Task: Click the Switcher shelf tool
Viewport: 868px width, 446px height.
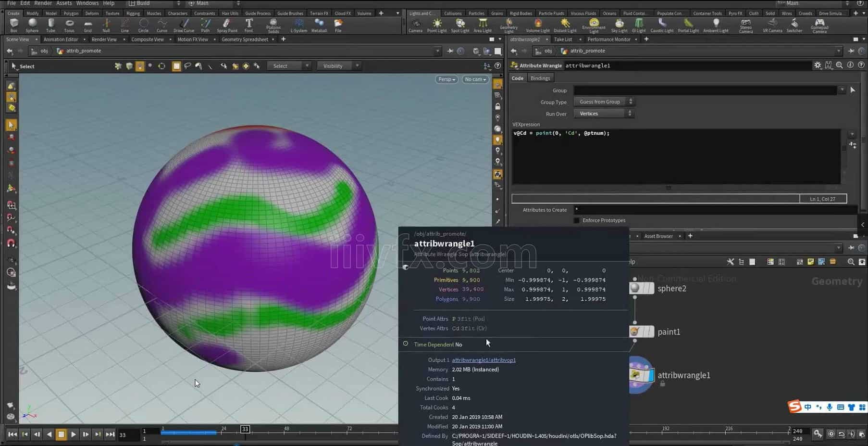Action: tap(794, 25)
